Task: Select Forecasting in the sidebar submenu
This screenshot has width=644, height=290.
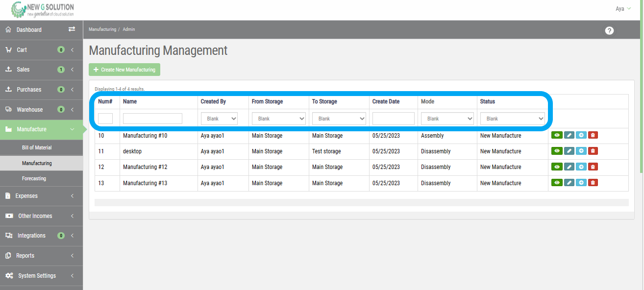Action: pyautogui.click(x=34, y=178)
